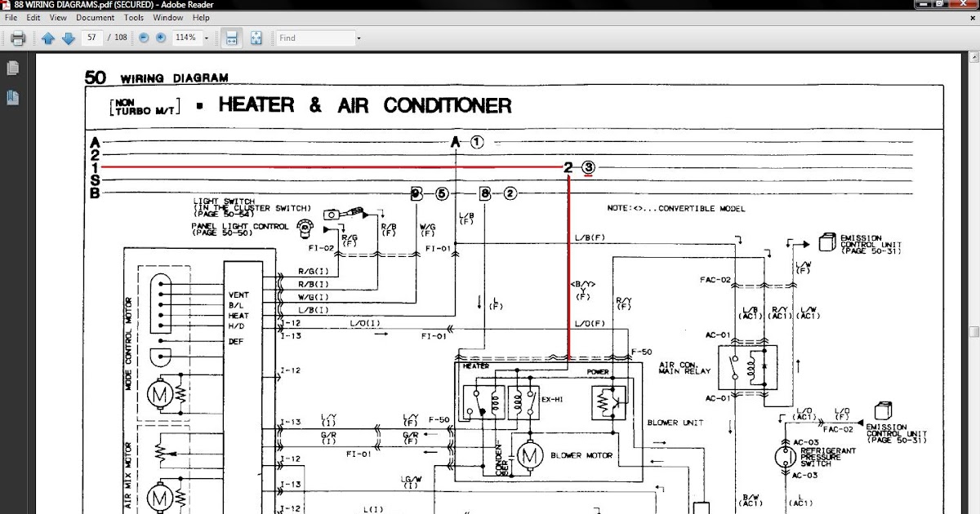Click the zoom in plus button
This screenshot has width=980, height=514.
click(161, 38)
